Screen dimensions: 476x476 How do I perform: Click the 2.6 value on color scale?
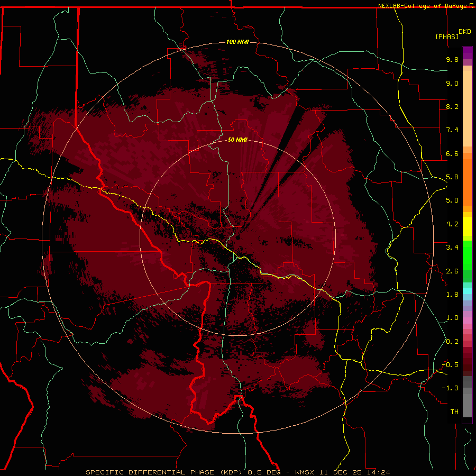pos(452,271)
